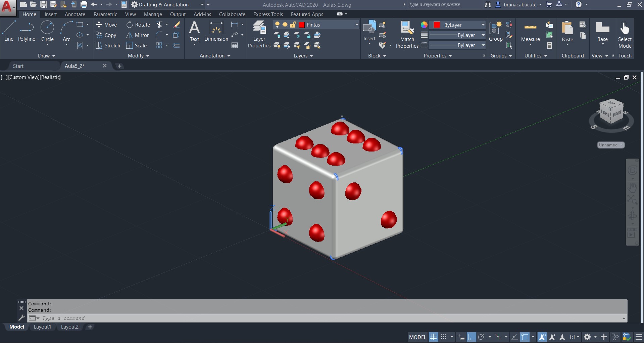Go to the Parametric tab

(x=105, y=14)
